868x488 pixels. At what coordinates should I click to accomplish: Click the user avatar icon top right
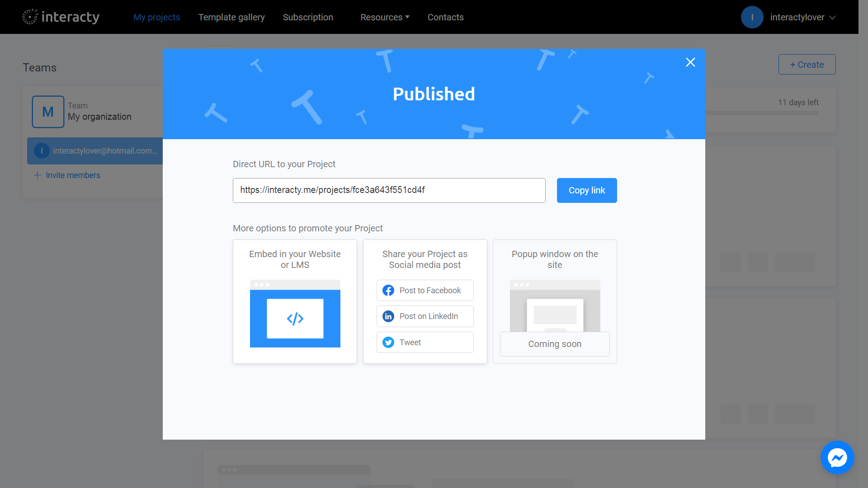point(752,17)
